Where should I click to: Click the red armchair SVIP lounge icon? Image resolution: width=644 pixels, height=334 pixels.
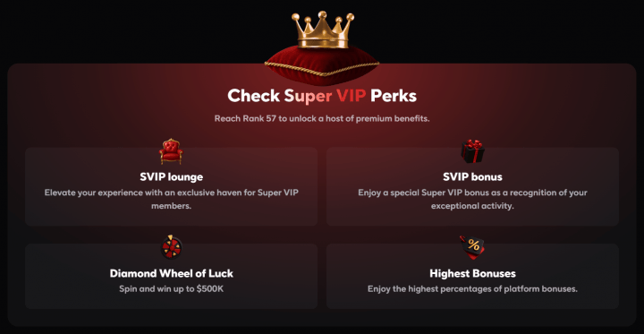coord(171,151)
